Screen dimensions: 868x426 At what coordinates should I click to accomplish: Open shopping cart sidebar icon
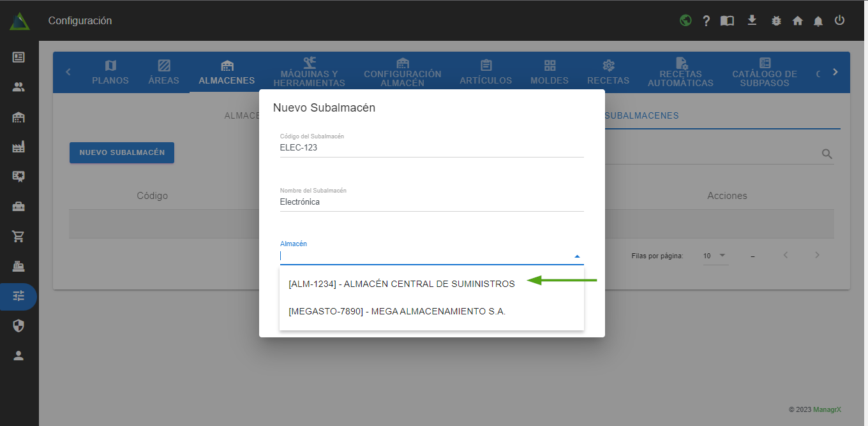[x=19, y=237]
